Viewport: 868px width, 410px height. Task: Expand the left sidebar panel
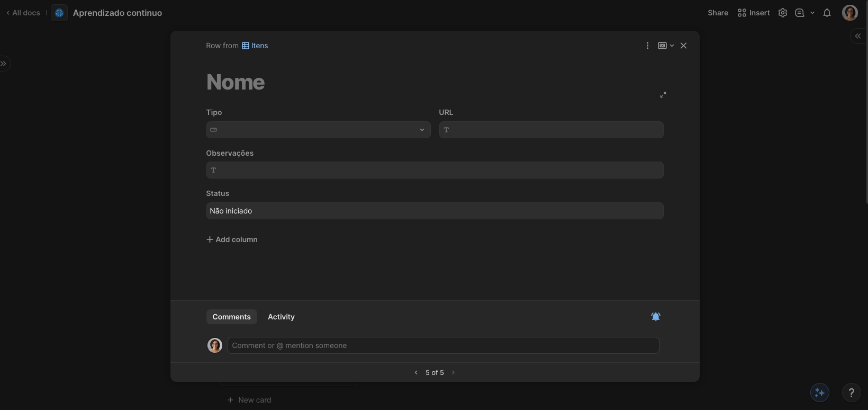click(4, 64)
